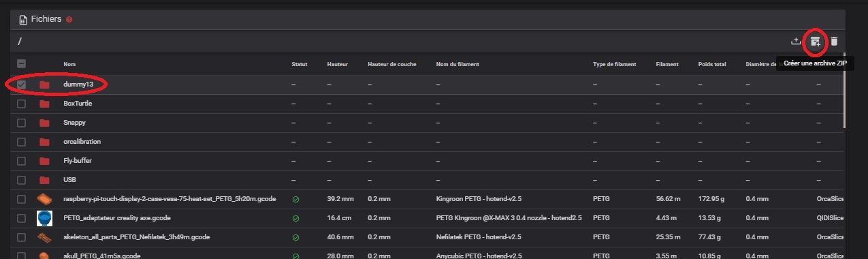Screen dimensions: 868x259
Task: Check the BoxTurtle folder checkbox
Action: [21, 104]
